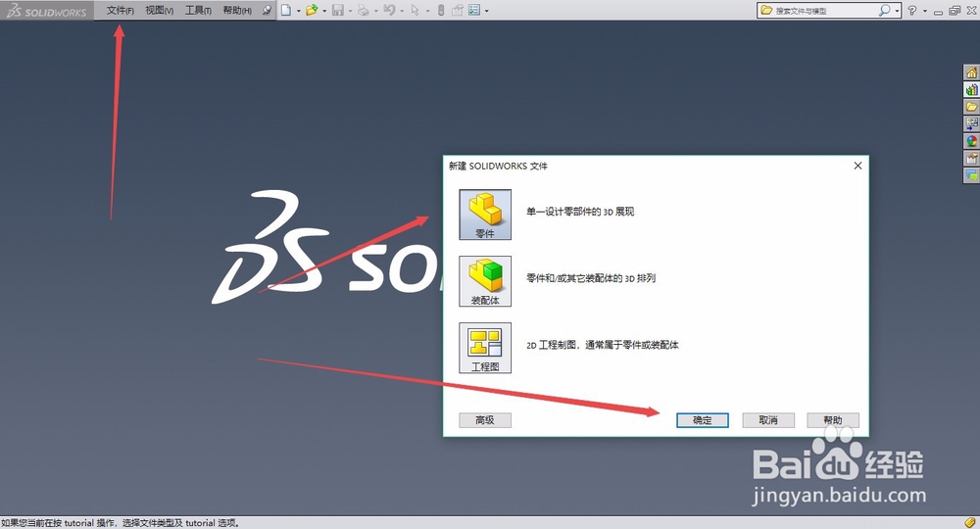
Task: Restore down the SOLIDWORKS window
Action: [955, 11]
